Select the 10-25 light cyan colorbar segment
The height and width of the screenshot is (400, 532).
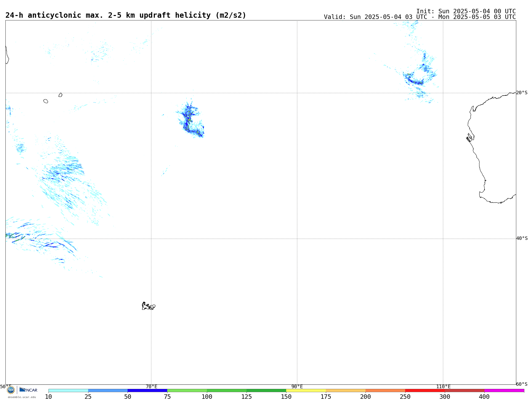[x=68, y=391]
